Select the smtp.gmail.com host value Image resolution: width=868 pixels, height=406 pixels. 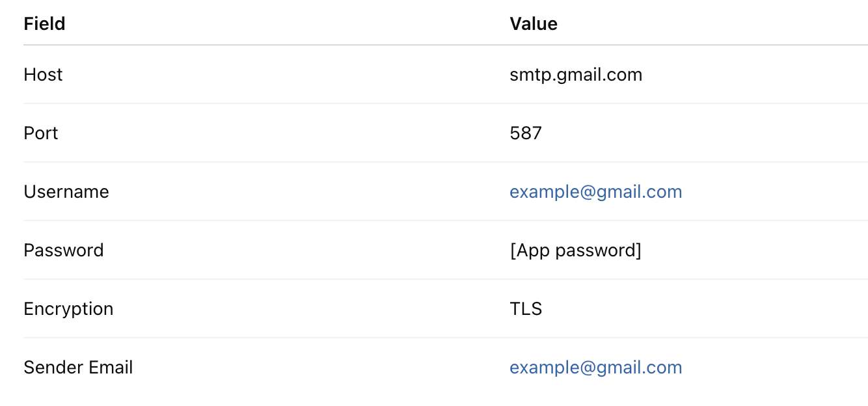point(576,75)
